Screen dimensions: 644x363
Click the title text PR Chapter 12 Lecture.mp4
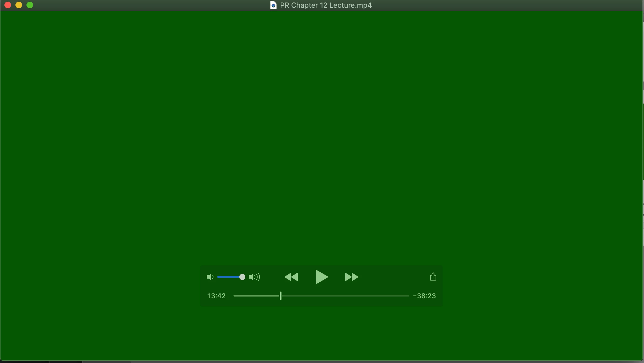click(326, 5)
